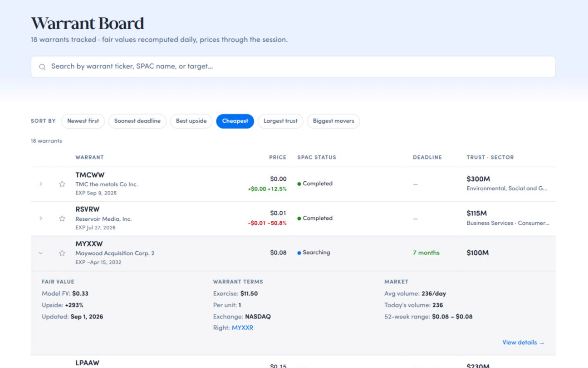The height and width of the screenshot is (368, 588).
Task: Click the RSVRW ticker name
Action: coord(88,209)
